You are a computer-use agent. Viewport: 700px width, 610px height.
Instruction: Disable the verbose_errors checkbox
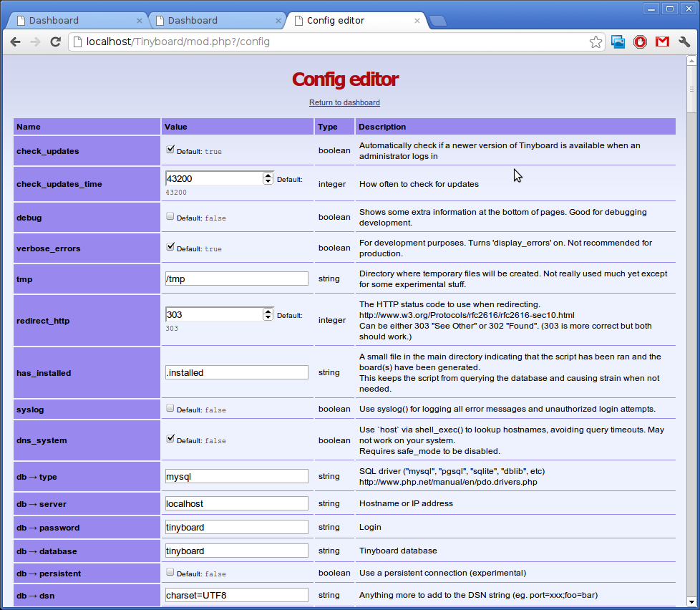(x=170, y=246)
